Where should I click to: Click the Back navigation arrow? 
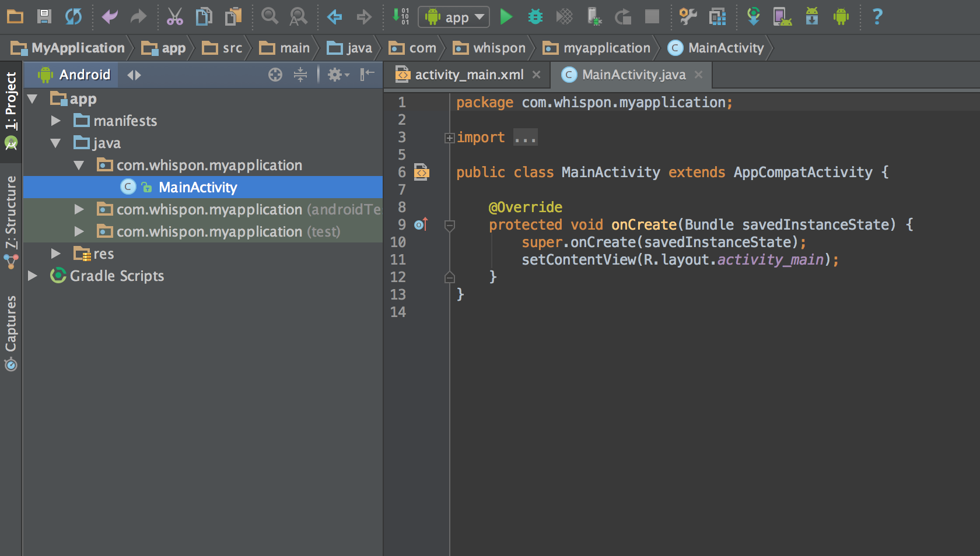pyautogui.click(x=334, y=17)
